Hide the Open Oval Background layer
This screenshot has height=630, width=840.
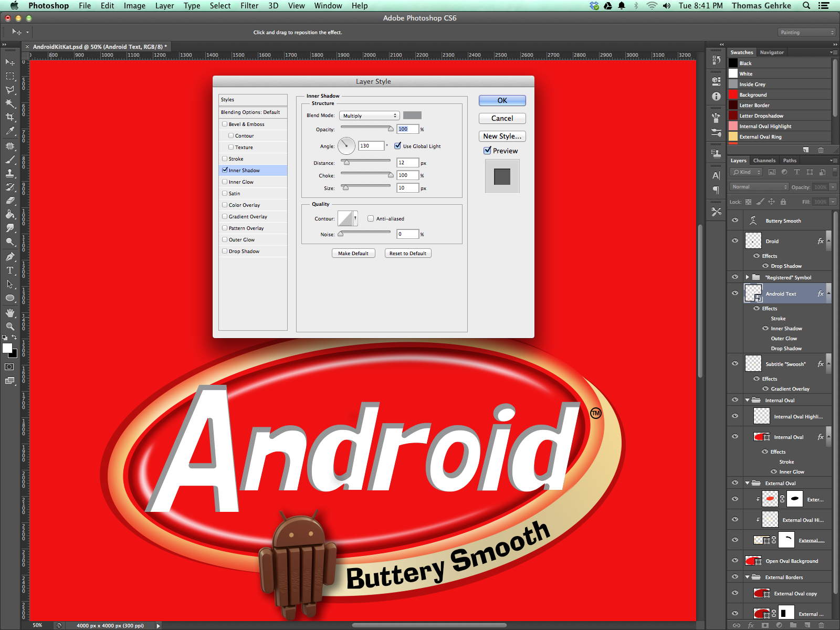click(735, 561)
